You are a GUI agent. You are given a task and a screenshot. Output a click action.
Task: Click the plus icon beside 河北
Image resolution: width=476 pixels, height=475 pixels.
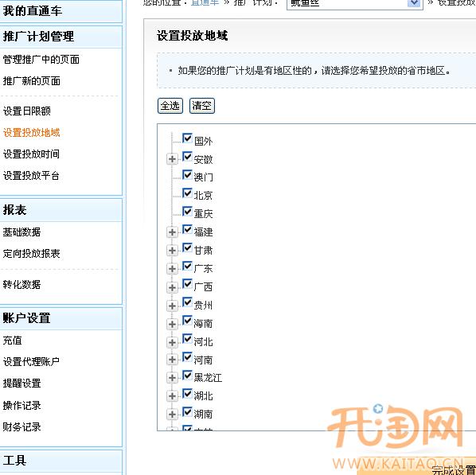pyautogui.click(x=172, y=342)
